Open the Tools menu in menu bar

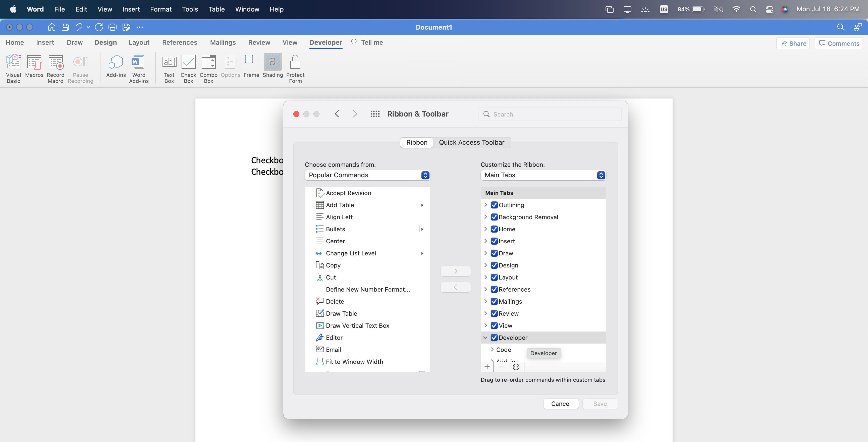(190, 10)
